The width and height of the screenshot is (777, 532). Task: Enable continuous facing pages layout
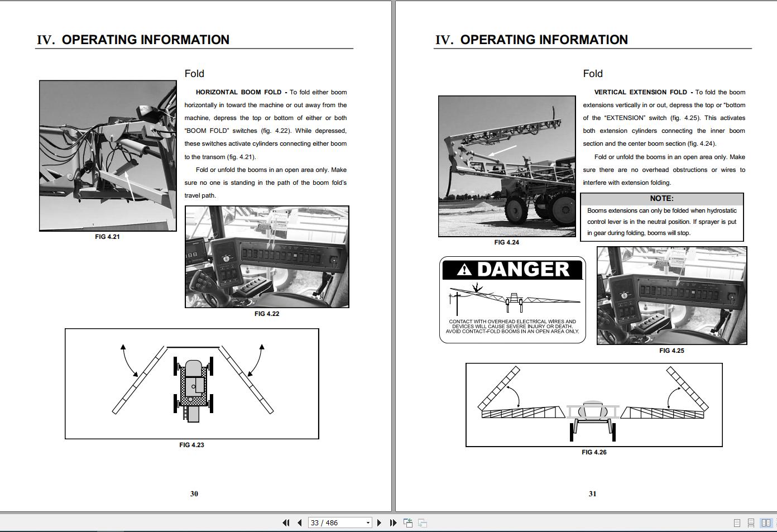pyautogui.click(x=776, y=522)
